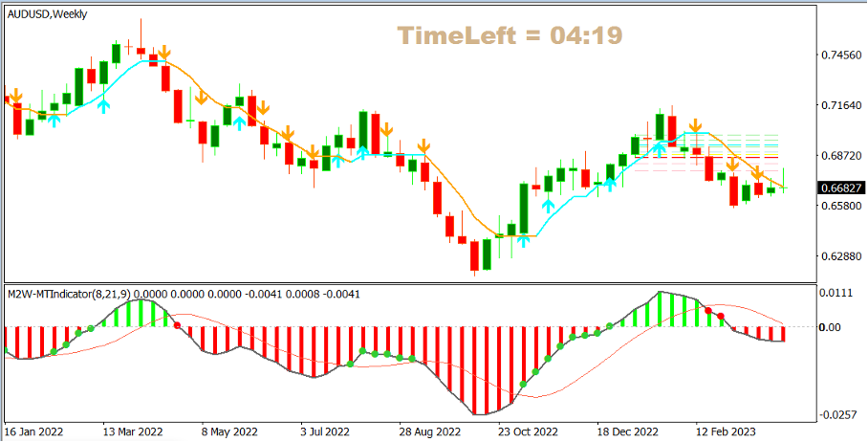Click the TimeLeft = 04:19 countdown label
Viewport: 868px width, 442px height.
pos(510,36)
